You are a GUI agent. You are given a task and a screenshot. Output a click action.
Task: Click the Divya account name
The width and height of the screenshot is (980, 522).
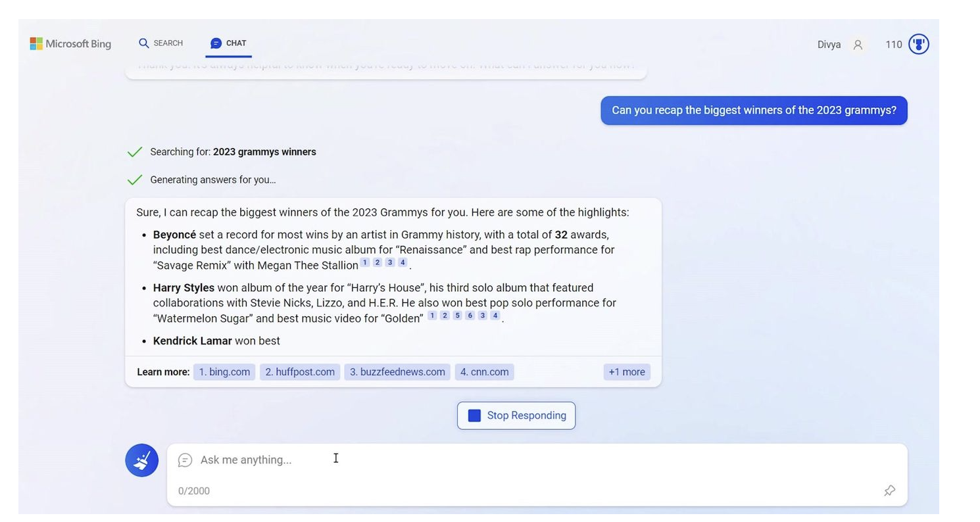(x=829, y=45)
